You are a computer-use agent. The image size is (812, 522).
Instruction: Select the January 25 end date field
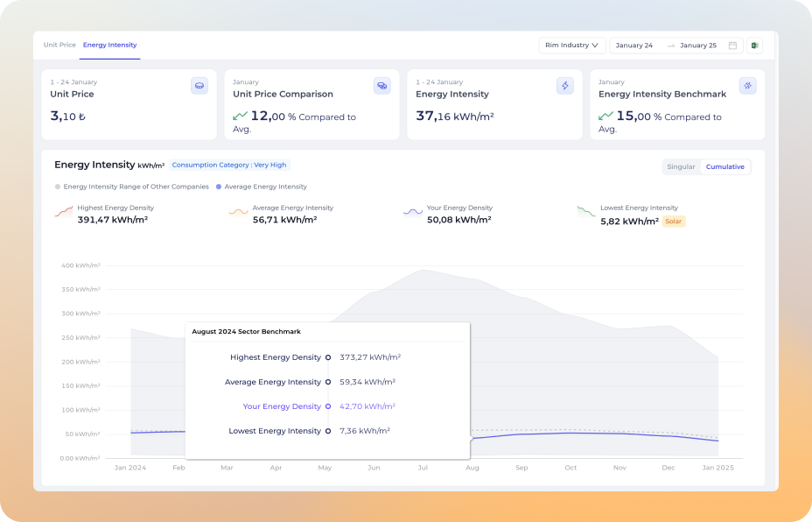(x=697, y=46)
